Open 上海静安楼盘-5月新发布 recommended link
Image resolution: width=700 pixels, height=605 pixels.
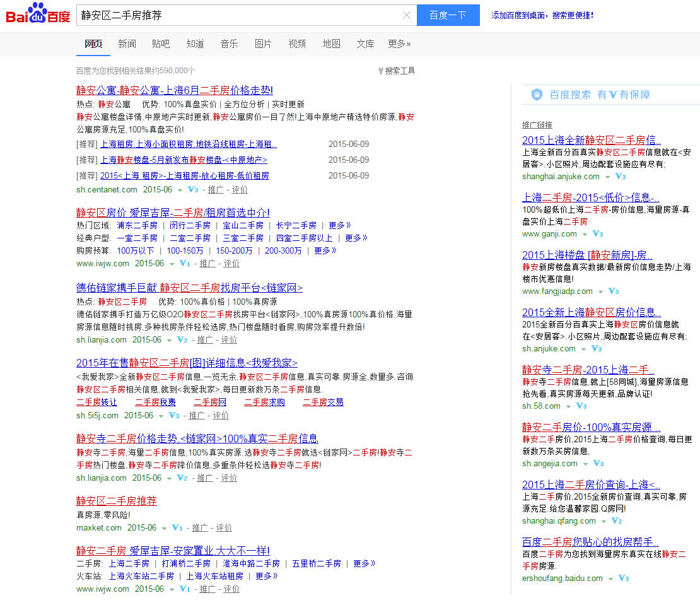[184, 160]
